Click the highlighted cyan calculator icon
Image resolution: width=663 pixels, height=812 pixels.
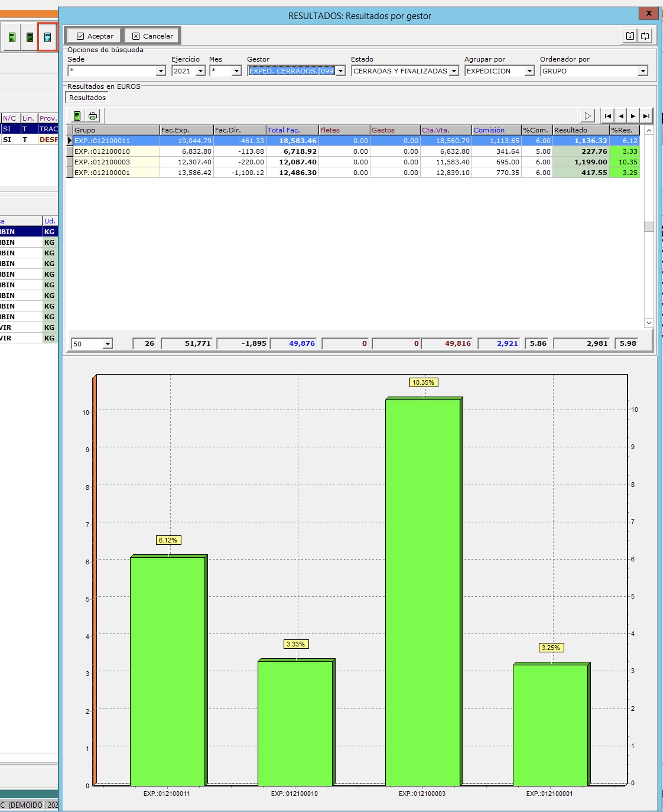pos(47,37)
